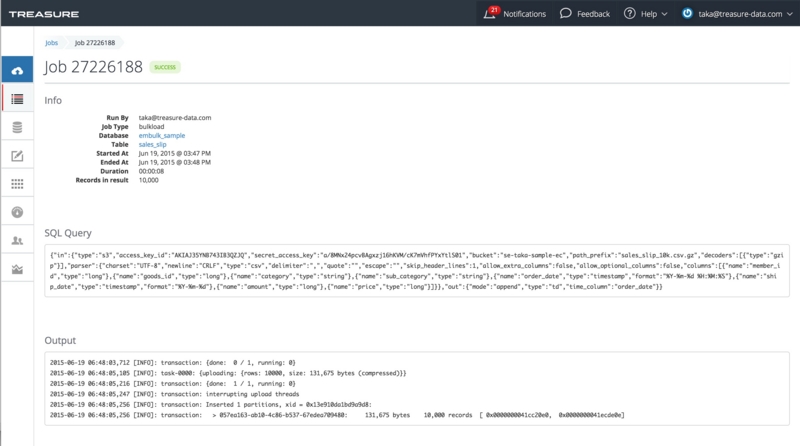Click the SQL Query section heading

click(68, 233)
